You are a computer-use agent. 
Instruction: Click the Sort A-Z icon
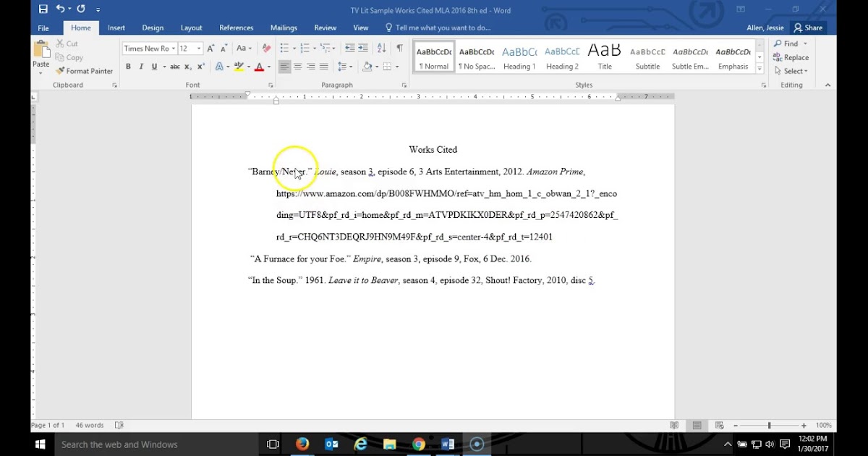(382, 48)
